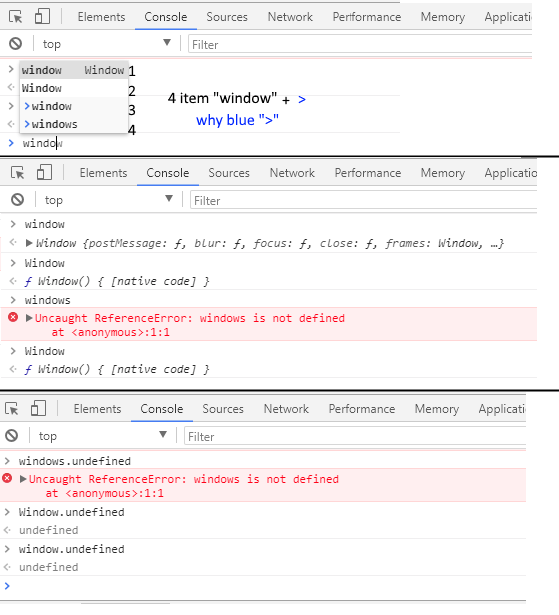The width and height of the screenshot is (559, 615).
Task: Open Network tab in middle DevTools panel
Action: coord(292,173)
